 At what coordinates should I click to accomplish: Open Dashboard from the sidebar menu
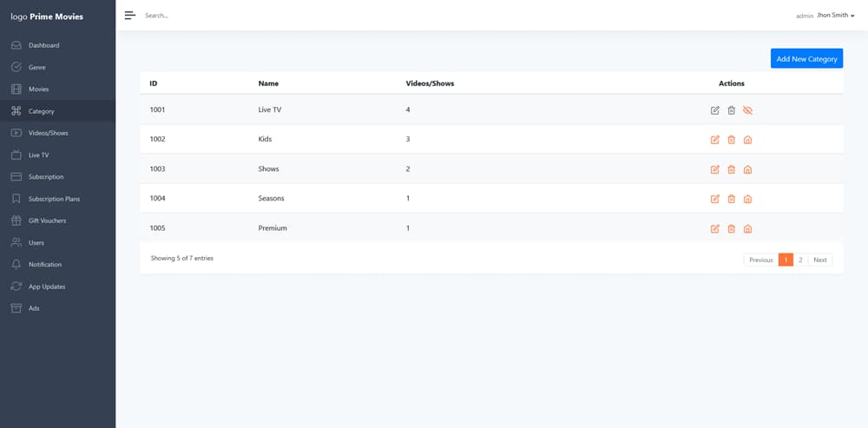(x=57, y=45)
